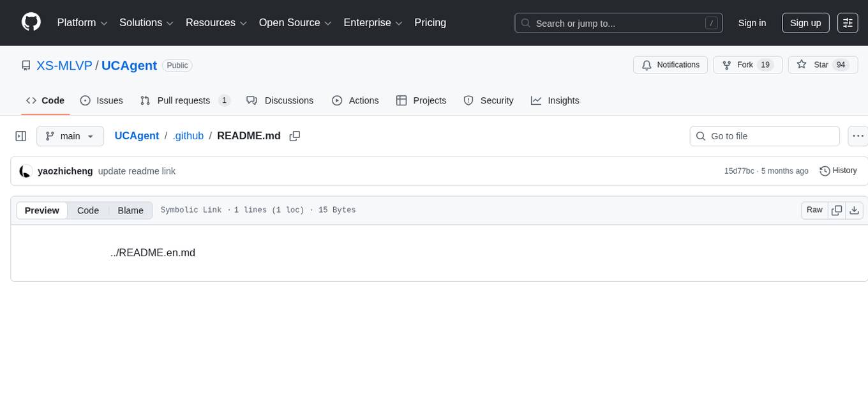Switch to the Blame tab
This screenshot has height=400, width=868.
(130, 210)
